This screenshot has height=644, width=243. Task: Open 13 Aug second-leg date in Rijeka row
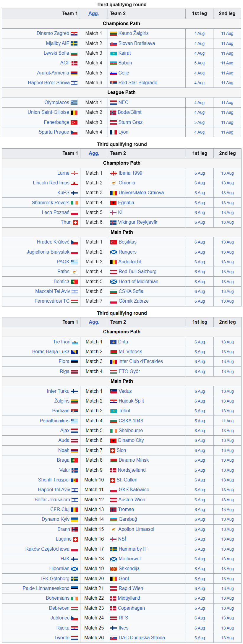pos(228,628)
